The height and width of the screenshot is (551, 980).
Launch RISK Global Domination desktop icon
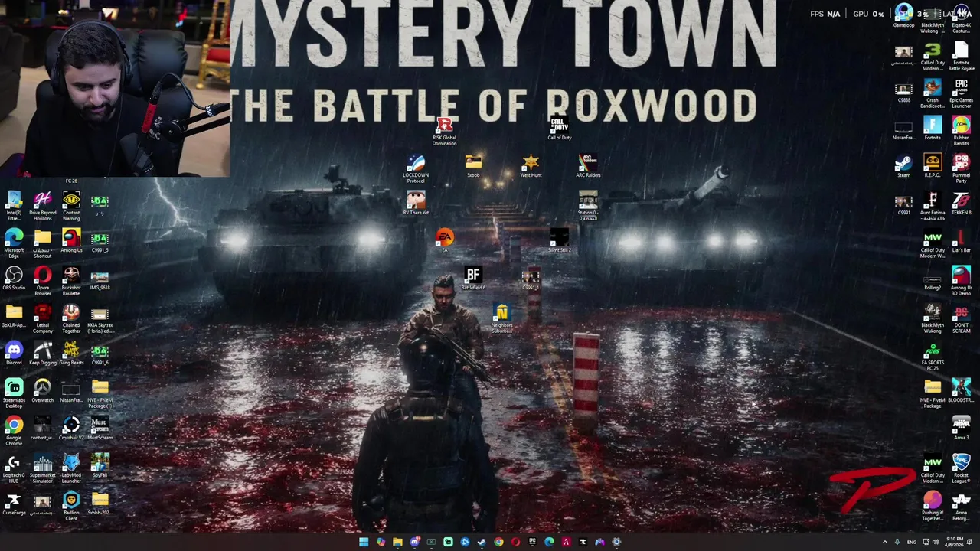(444, 132)
